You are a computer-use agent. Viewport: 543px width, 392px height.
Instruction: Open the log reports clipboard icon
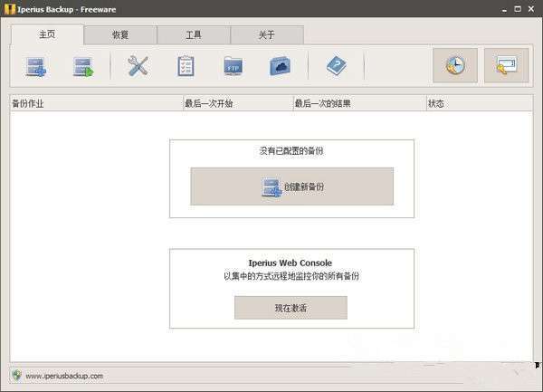[186, 66]
